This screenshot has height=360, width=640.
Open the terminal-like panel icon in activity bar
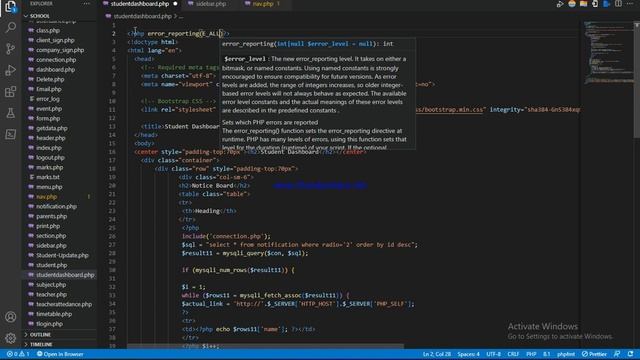tap(11, 134)
